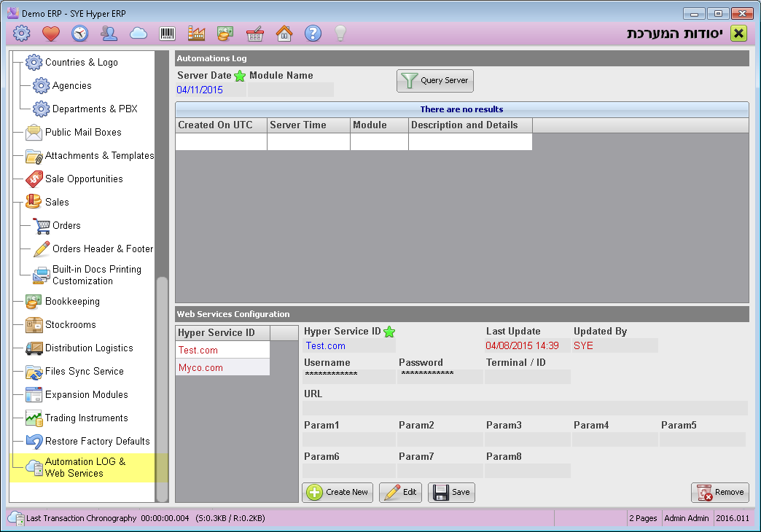Close the module with green X icon
Image resolution: width=761 pixels, height=532 pixels.
738,34
